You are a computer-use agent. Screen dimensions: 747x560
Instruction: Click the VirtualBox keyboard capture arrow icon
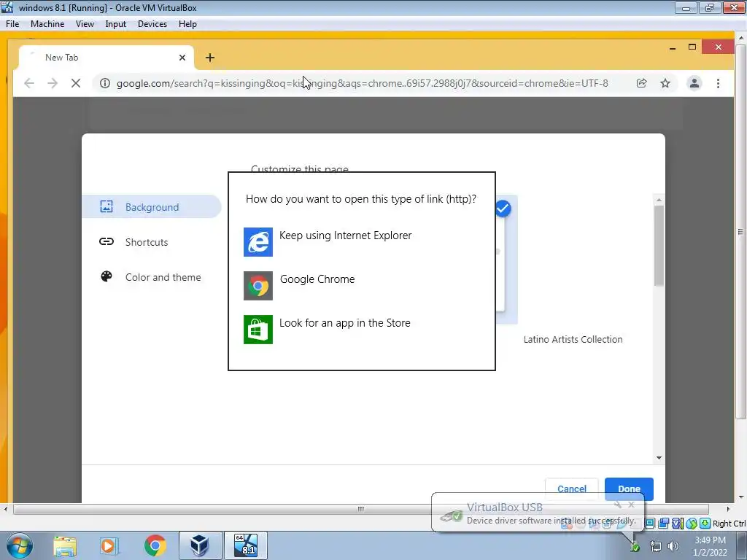(x=705, y=524)
